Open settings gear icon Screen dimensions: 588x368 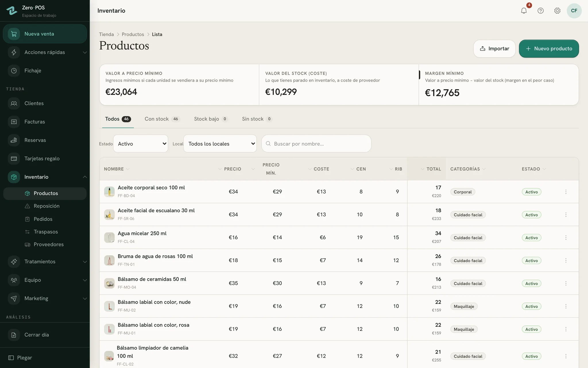[557, 11]
